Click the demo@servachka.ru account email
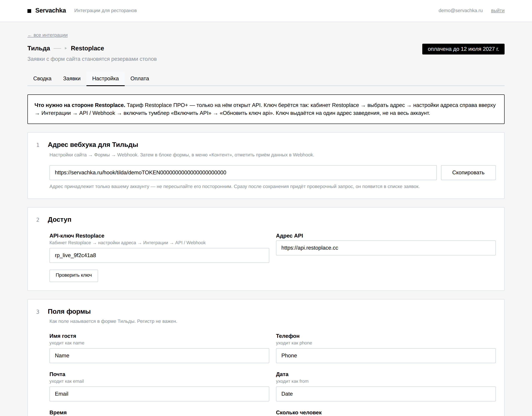The width and height of the screenshot is (532, 416). (x=460, y=10)
